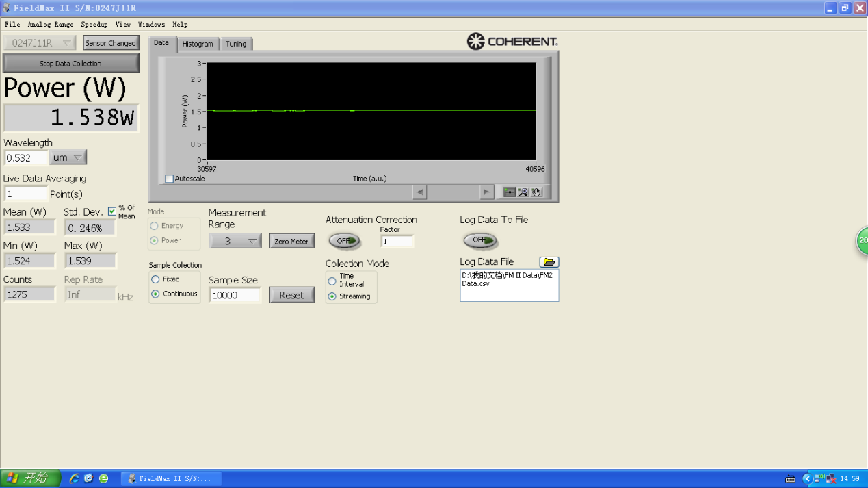Image resolution: width=868 pixels, height=488 pixels.
Task: Click the Reset button
Action: click(x=291, y=295)
